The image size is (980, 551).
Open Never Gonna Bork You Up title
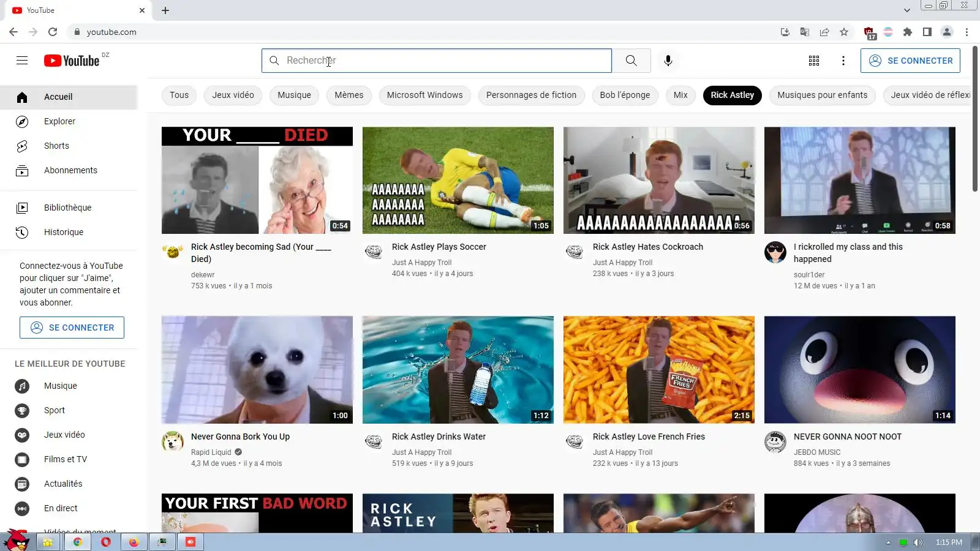click(x=240, y=437)
